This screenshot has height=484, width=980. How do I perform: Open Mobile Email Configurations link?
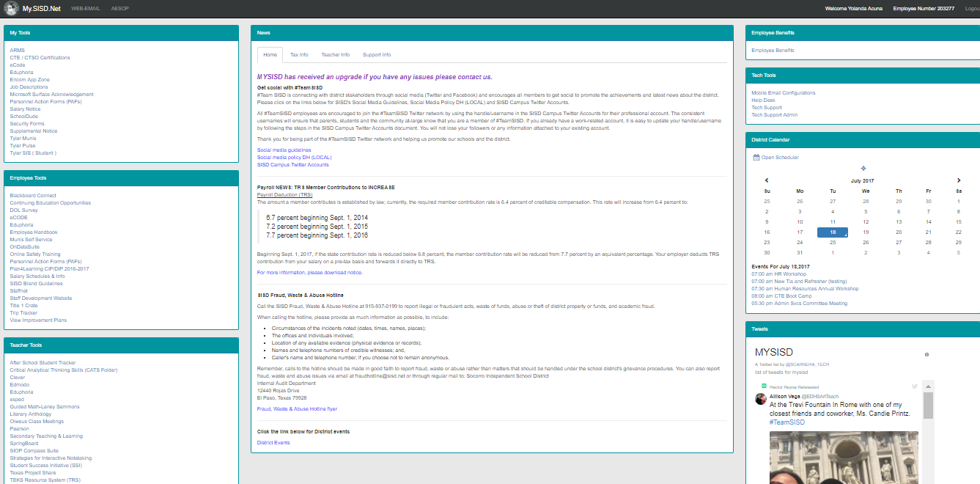783,93
